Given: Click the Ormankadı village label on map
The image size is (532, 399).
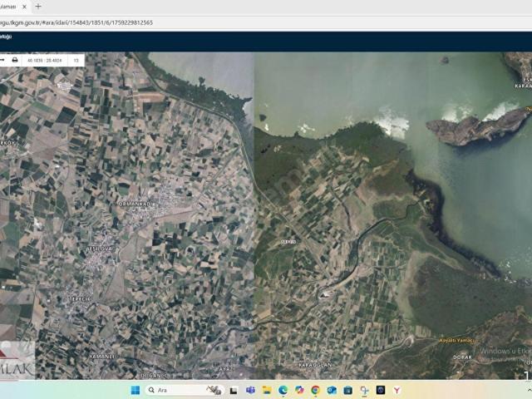Looking at the screenshot, I should point(137,204).
